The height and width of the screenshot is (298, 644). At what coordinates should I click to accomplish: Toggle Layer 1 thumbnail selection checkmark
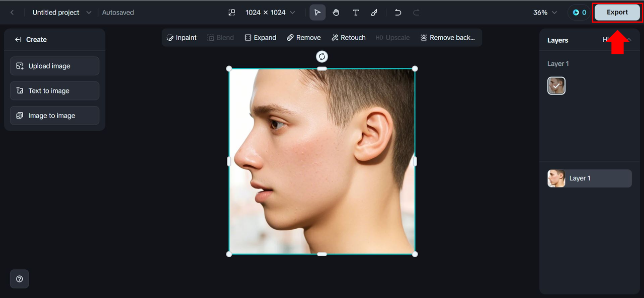click(556, 86)
